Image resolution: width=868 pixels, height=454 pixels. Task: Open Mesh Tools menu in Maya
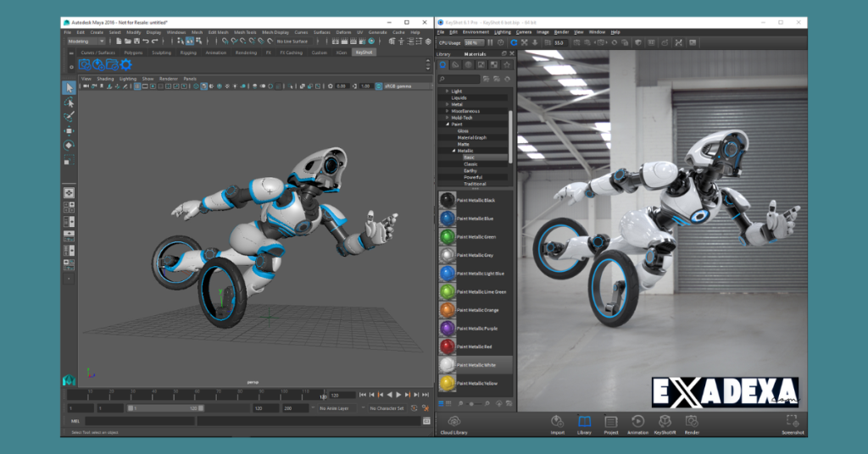(245, 32)
